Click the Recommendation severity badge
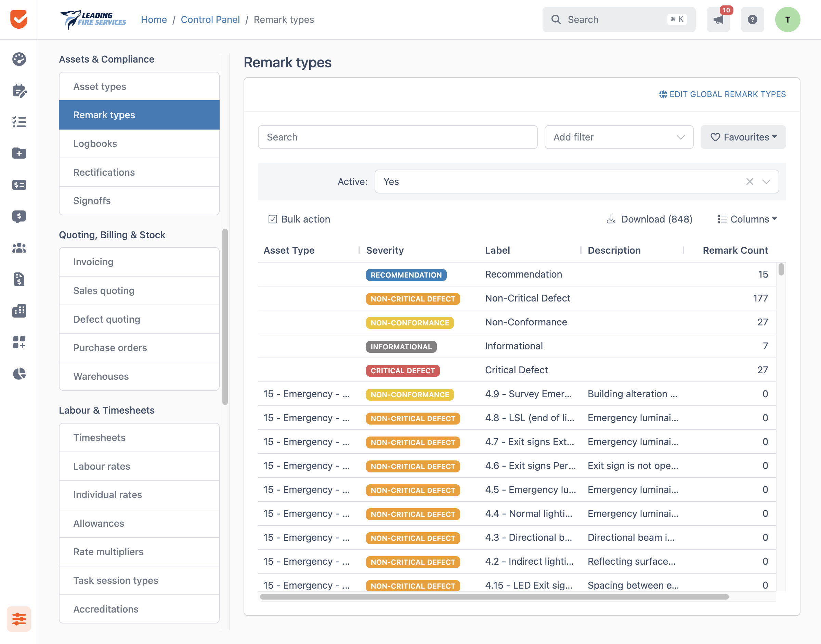The image size is (821, 644). coord(406,275)
